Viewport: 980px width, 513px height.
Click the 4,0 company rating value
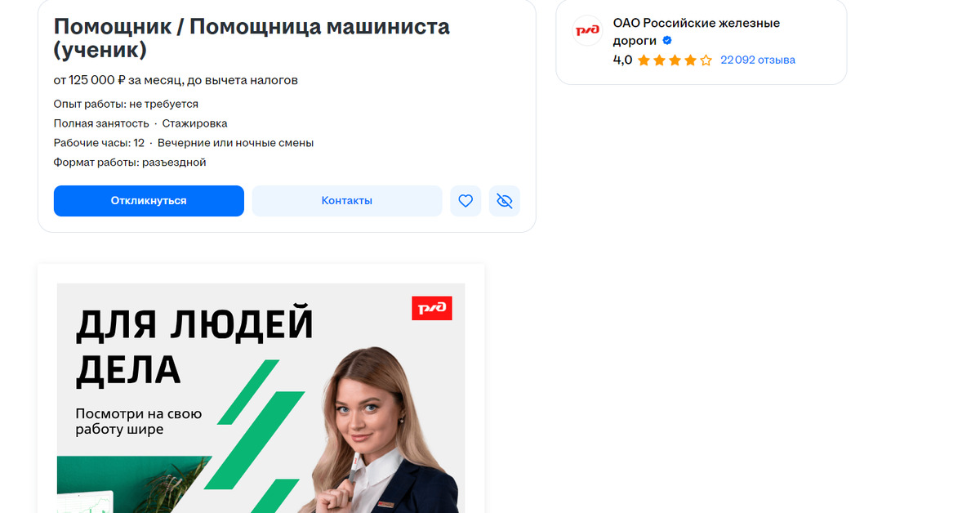(622, 60)
